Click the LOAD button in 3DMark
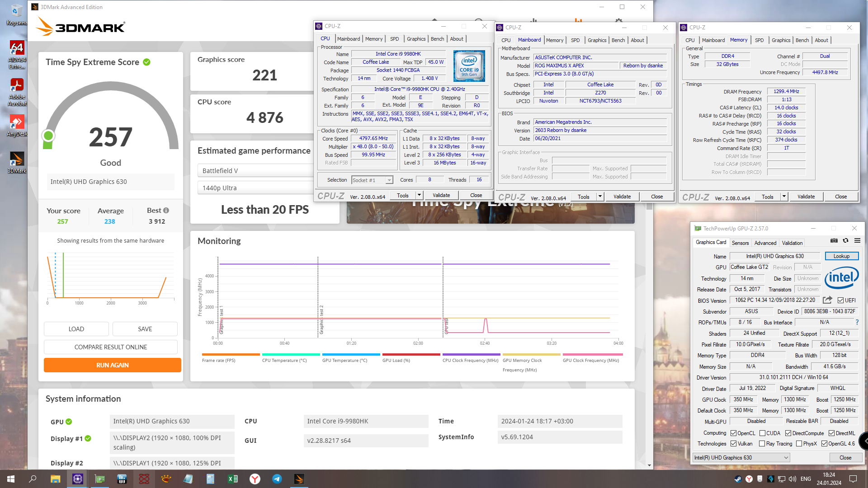The height and width of the screenshot is (488, 868). [x=76, y=329]
